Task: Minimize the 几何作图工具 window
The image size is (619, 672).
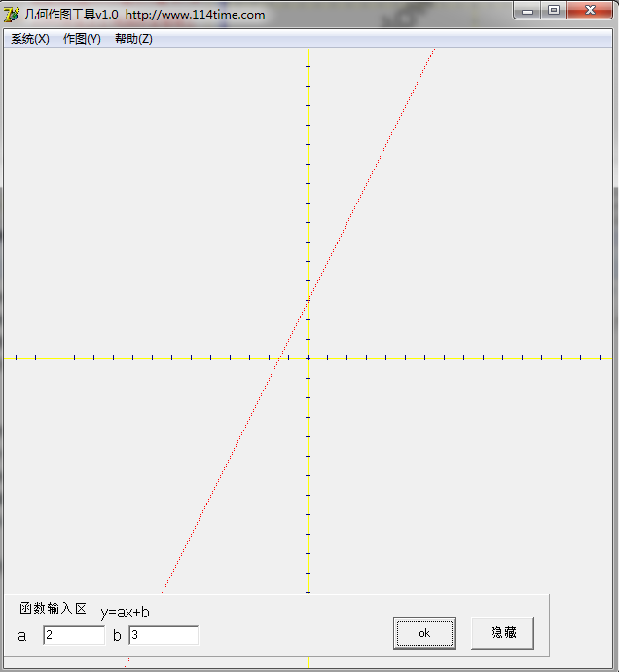Action: point(528,11)
